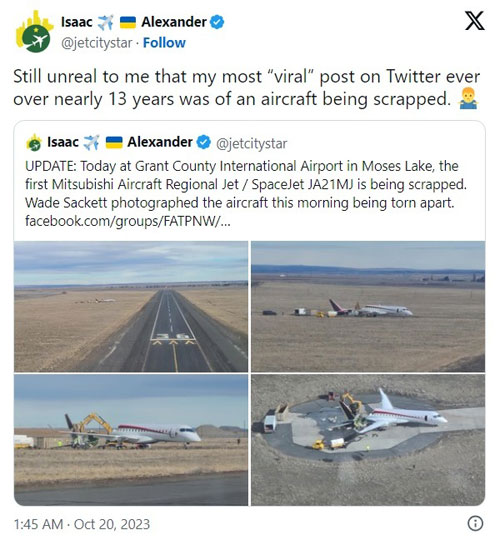Follow the @jetcitystar account

click(x=164, y=43)
